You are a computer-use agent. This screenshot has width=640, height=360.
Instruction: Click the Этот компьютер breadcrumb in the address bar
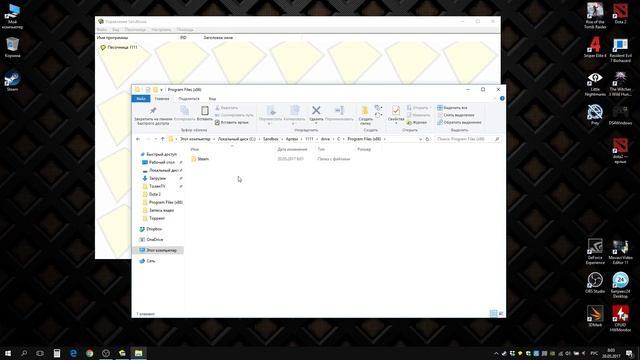(x=195, y=139)
